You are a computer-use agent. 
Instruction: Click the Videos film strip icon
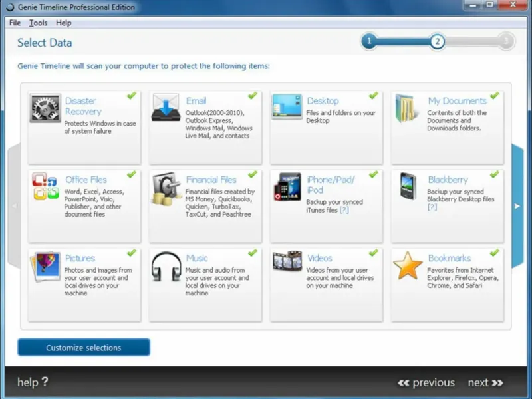coord(287,261)
